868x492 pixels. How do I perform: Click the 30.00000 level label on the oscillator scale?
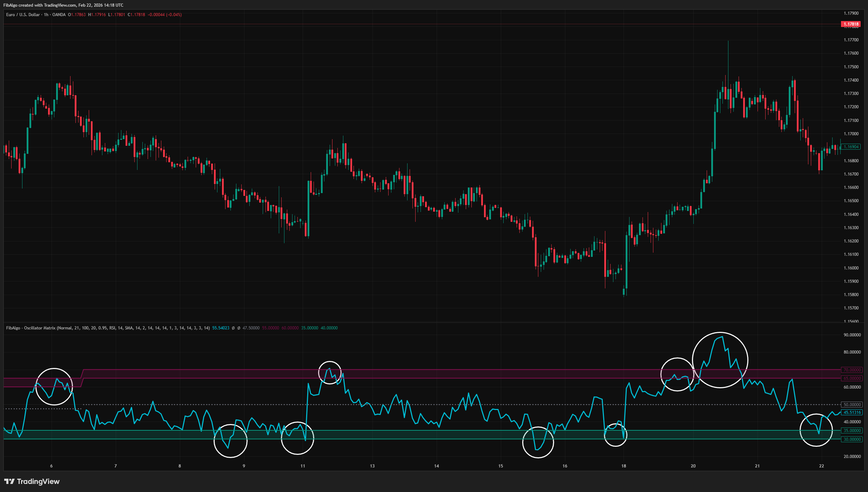click(852, 439)
